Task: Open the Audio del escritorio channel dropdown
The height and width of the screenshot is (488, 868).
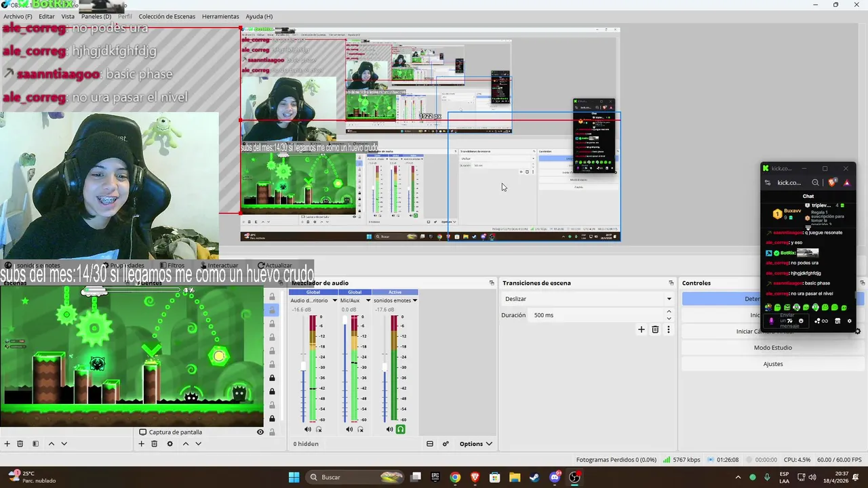Action: [x=334, y=300]
